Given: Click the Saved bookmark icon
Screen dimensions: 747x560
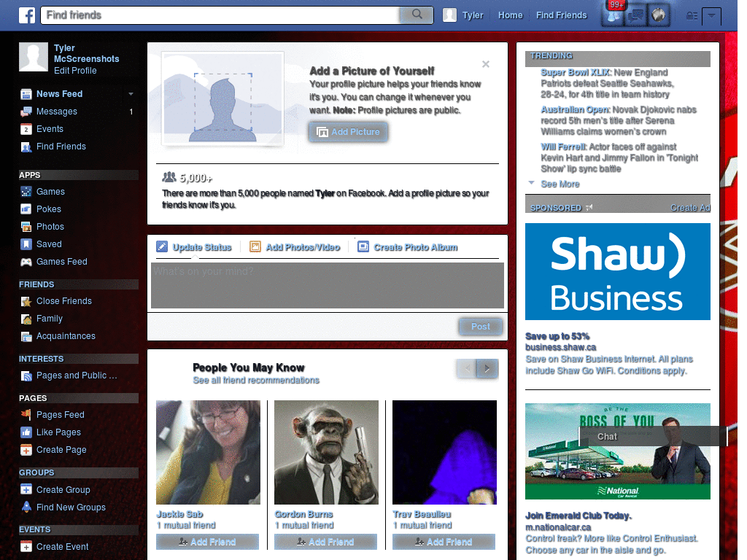Looking at the screenshot, I should (x=26, y=244).
